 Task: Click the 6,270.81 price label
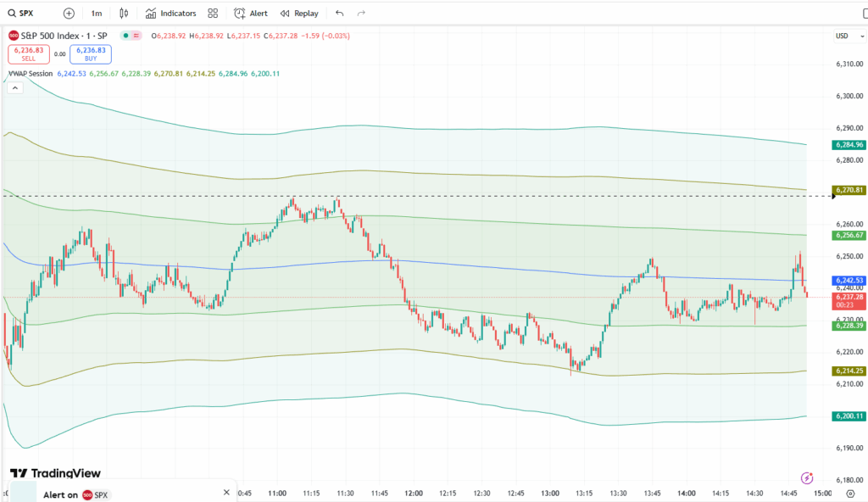coord(849,190)
